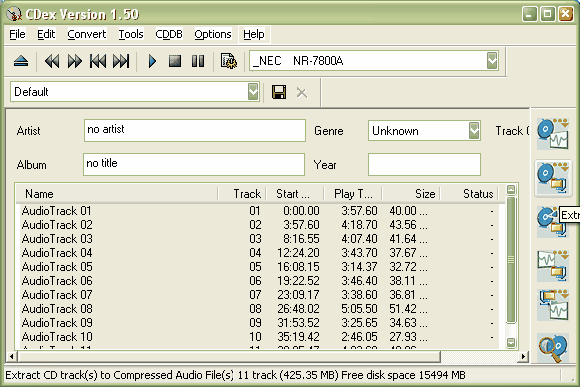Open the Tools menu
Viewport: 580px width, 387px height.
tap(131, 34)
